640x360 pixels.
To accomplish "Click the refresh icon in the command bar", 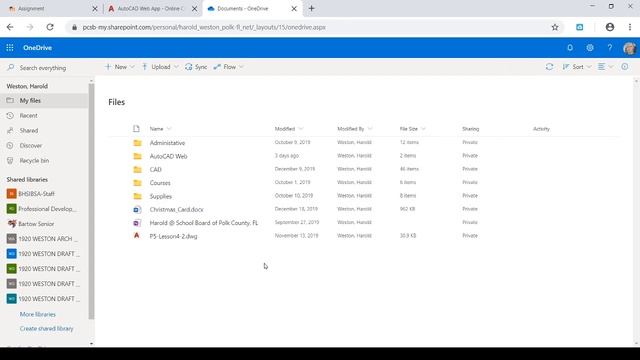I will 549,67.
